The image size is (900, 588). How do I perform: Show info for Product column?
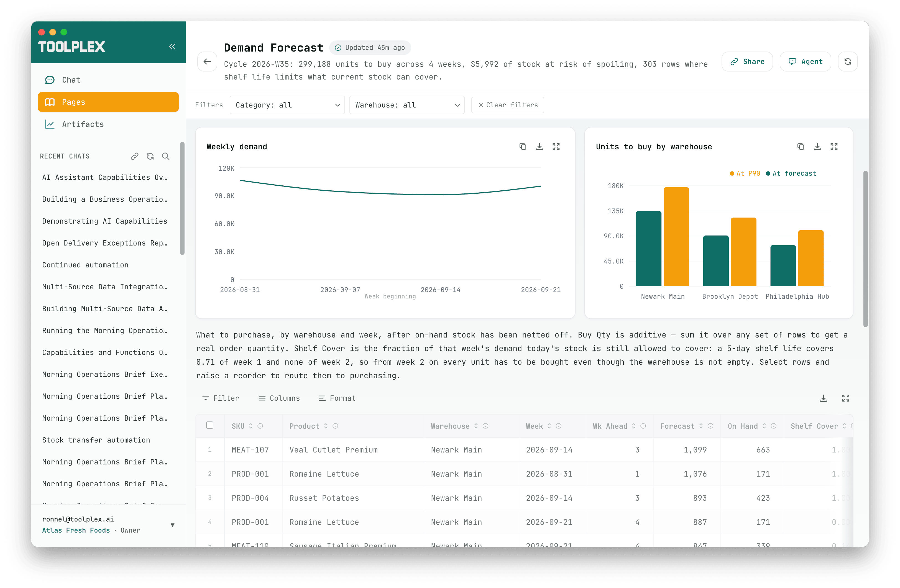click(x=335, y=426)
